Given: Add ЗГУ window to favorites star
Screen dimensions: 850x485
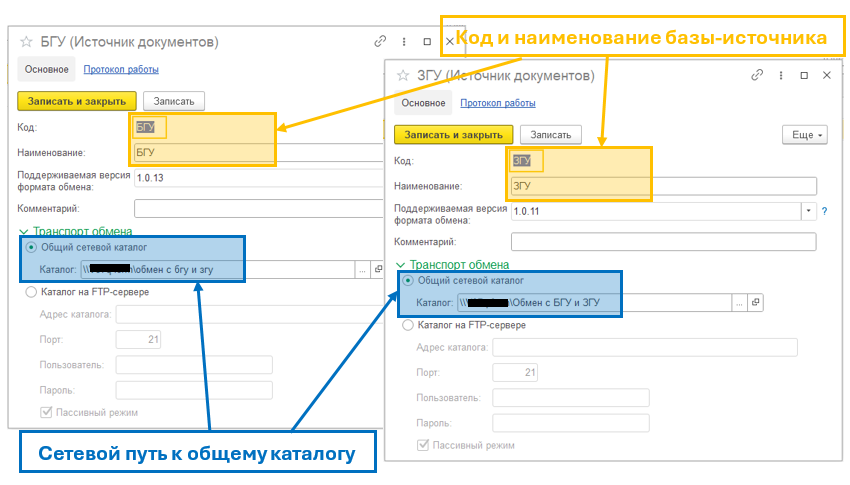Looking at the screenshot, I should pyautogui.click(x=403, y=75).
